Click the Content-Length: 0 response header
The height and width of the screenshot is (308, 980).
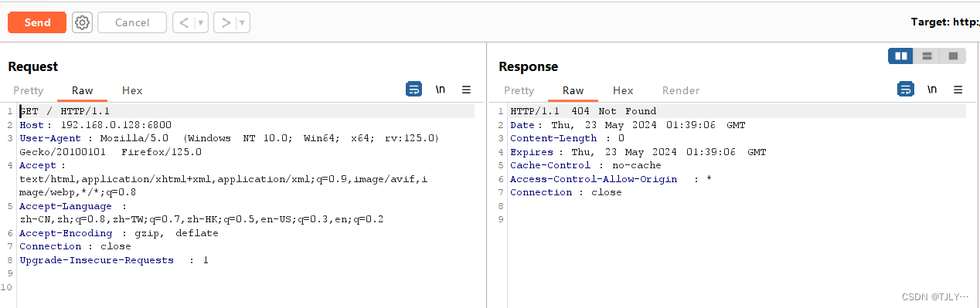[567, 138]
